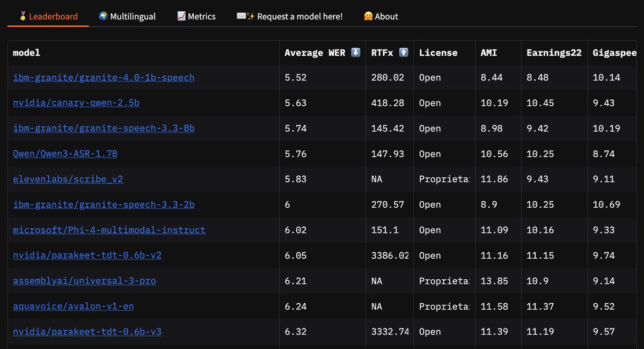
Task: Open ibm-granite/granite-speech-3.3-8b link
Action: [104, 128]
